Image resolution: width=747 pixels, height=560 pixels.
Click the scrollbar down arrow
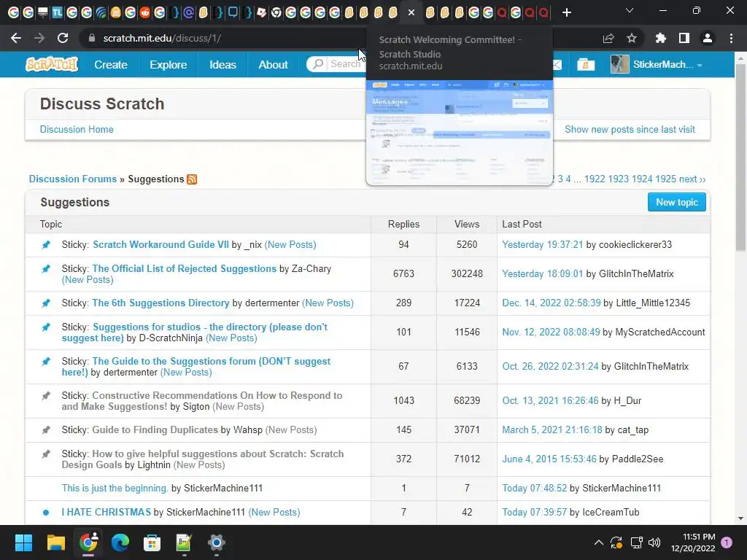(740, 518)
